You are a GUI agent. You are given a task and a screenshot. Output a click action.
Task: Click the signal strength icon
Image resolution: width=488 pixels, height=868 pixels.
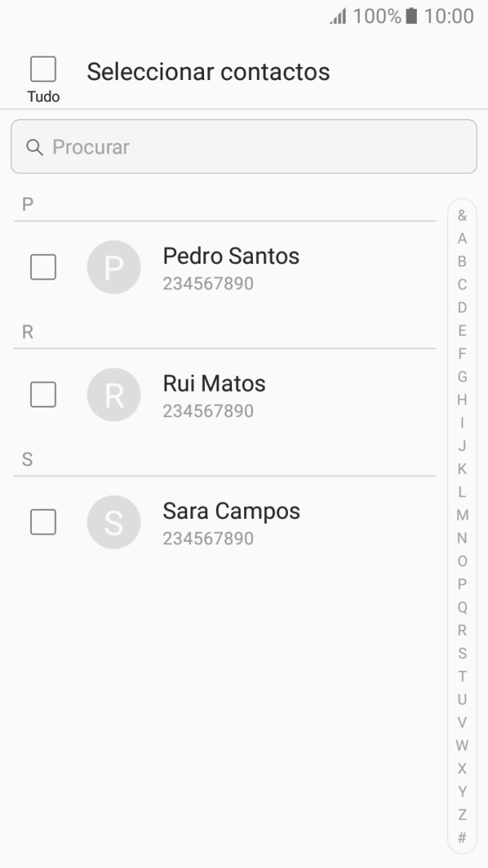tap(339, 14)
